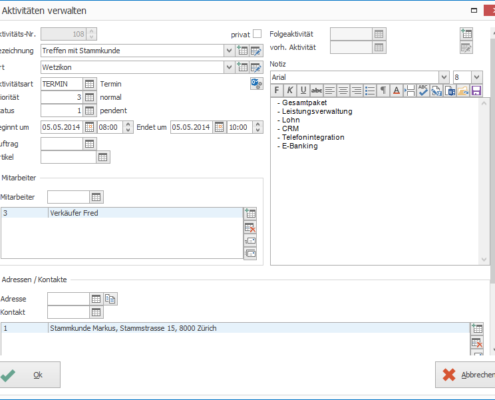This screenshot has width=495, height=400.
Task: Open lookup table for Aktivitätsart TERMIN
Action: pyautogui.click(x=89, y=84)
